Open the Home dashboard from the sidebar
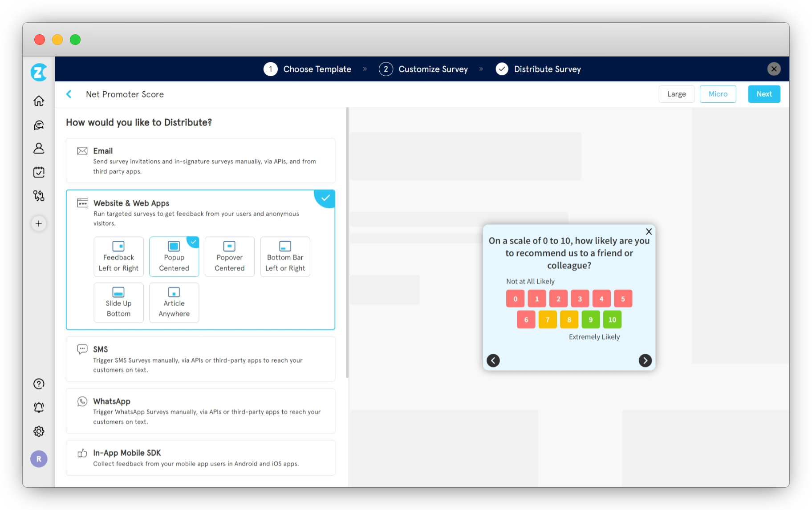The height and width of the screenshot is (510, 812). point(39,101)
